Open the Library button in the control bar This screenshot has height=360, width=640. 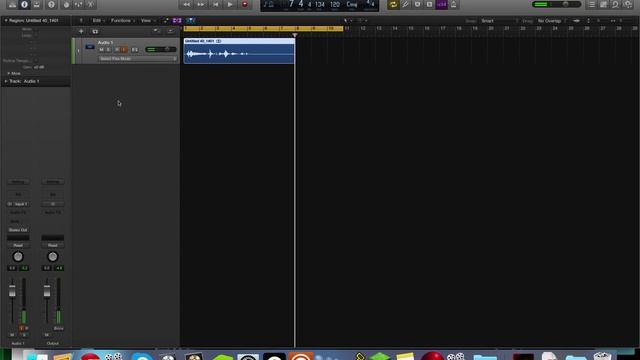click(x=12, y=4)
